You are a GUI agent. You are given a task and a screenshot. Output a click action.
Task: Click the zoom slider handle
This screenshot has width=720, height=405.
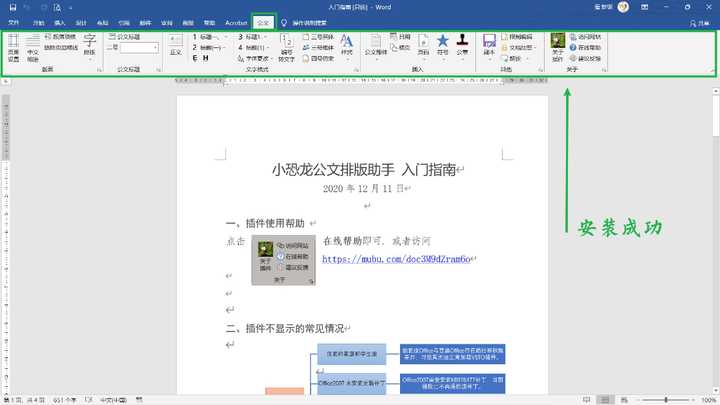(x=666, y=400)
